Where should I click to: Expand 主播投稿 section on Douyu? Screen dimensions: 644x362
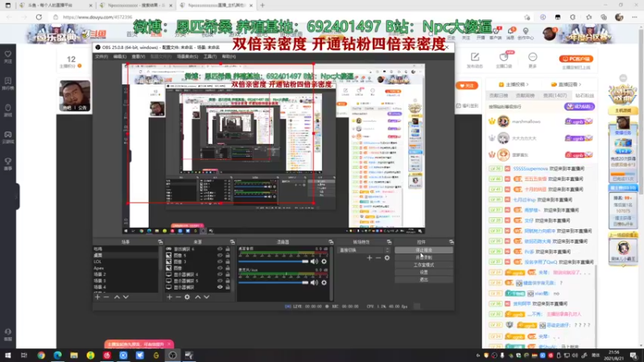pyautogui.click(x=514, y=84)
